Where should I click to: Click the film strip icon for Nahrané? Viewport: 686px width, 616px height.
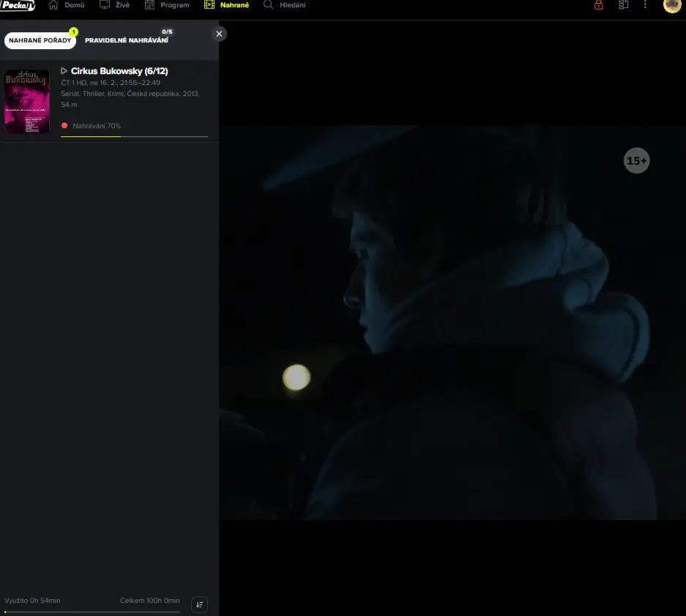point(209,5)
